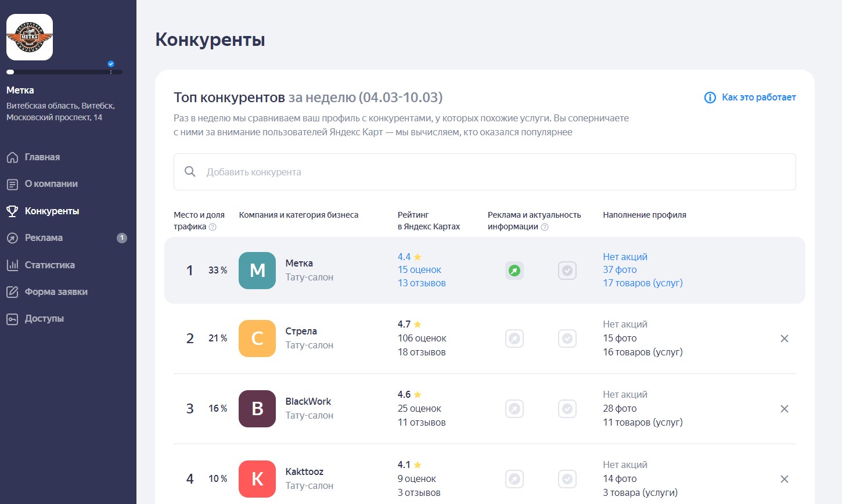Click the advertising icon in Kakttooz row
This screenshot has height=504, width=842.
[x=514, y=479]
